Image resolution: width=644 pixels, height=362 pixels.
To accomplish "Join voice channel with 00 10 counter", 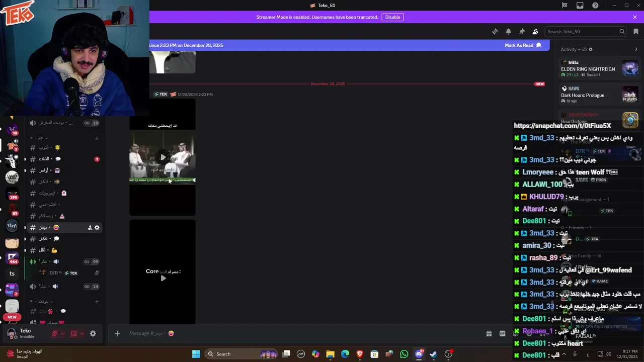I will (x=65, y=123).
